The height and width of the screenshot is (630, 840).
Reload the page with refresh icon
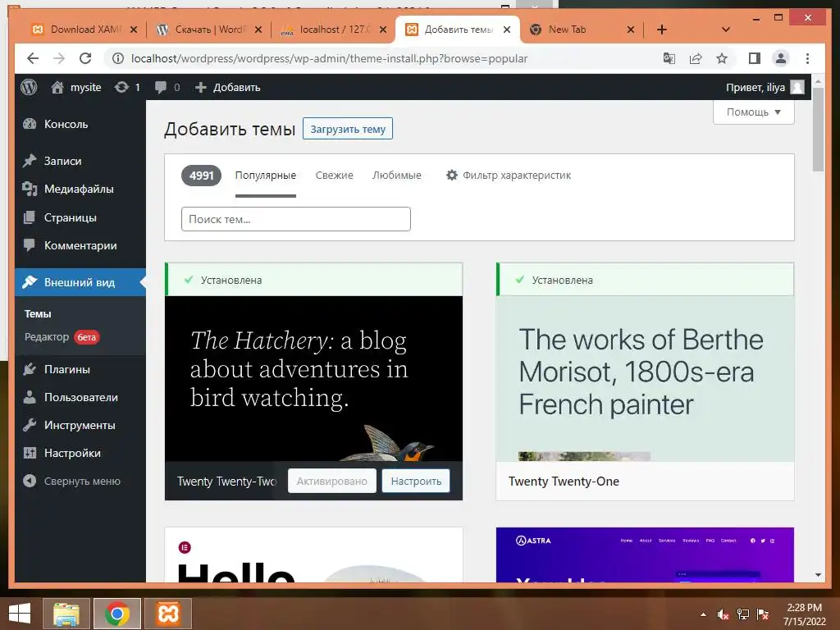tap(85, 58)
